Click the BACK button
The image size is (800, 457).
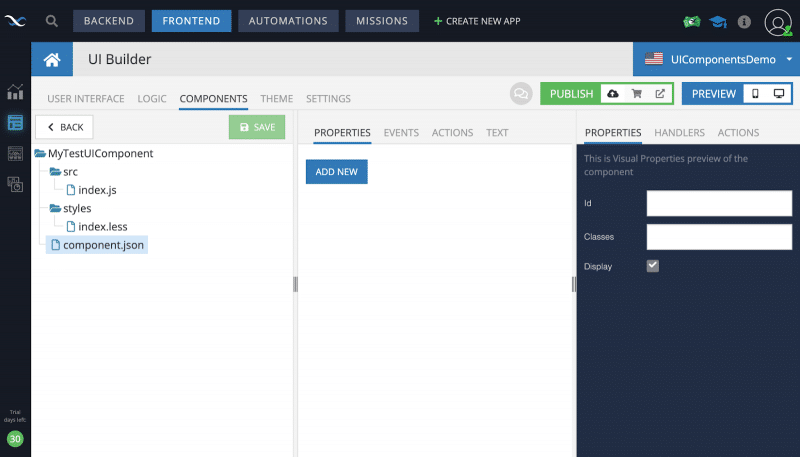click(64, 127)
